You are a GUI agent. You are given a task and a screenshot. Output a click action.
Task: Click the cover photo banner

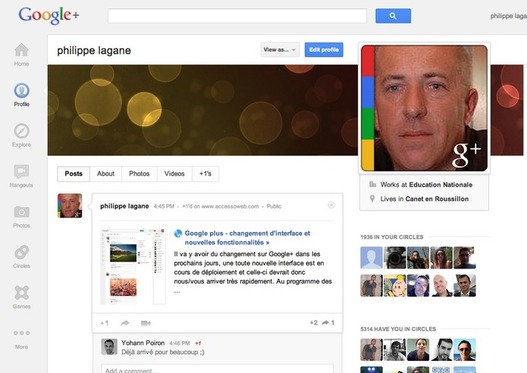coord(203,110)
